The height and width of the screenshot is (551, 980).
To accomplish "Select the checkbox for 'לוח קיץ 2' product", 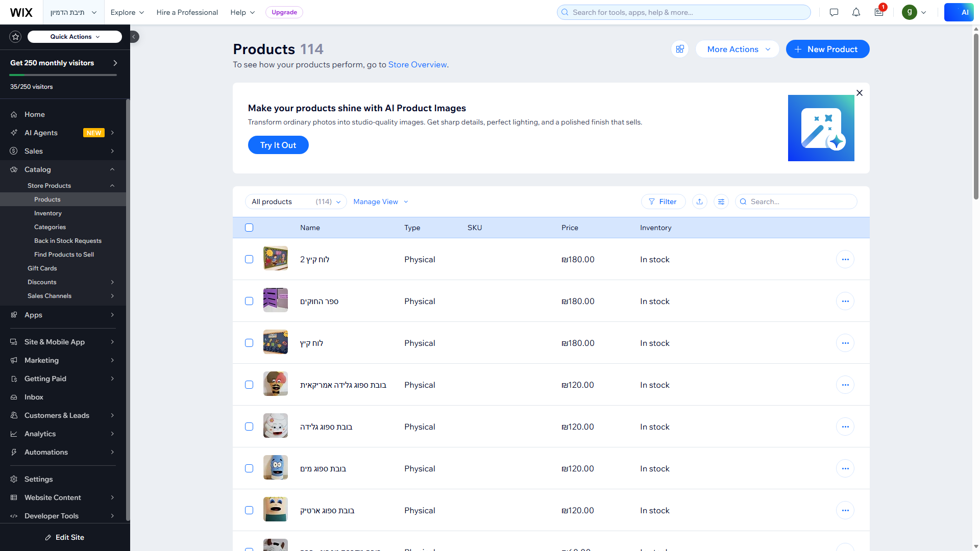I will coord(249,259).
